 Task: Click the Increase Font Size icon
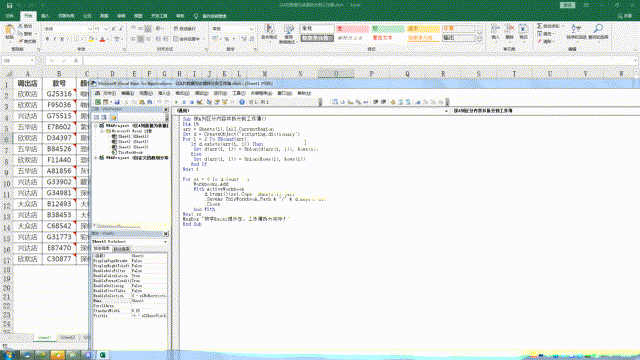(113, 29)
